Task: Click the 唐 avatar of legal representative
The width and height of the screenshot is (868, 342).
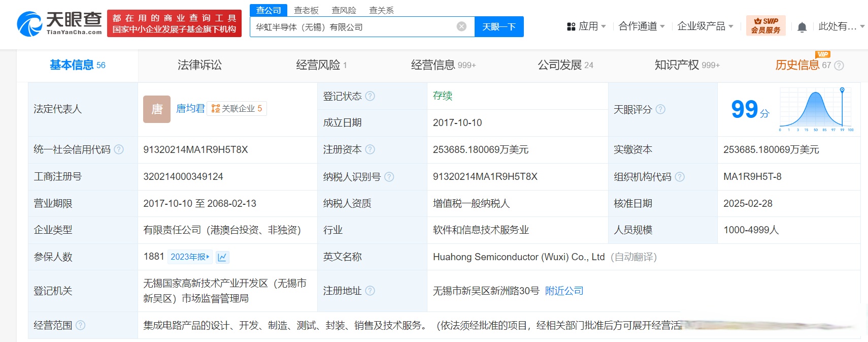Action: pos(157,109)
